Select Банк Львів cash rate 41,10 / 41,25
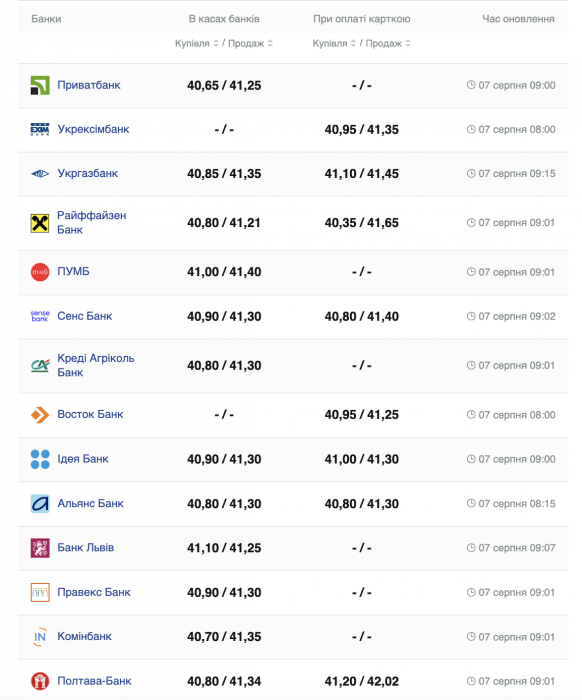 click(224, 548)
